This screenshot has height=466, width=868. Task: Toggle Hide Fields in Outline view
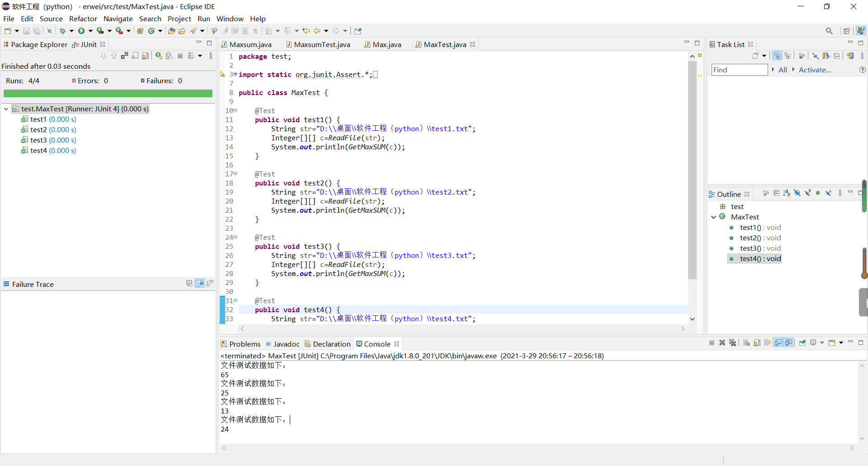click(x=797, y=193)
